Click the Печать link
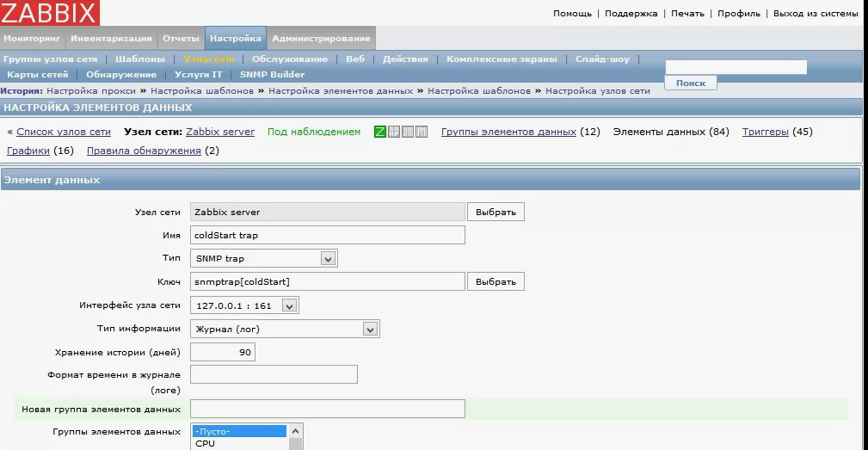The width and height of the screenshot is (868, 450). coord(687,13)
